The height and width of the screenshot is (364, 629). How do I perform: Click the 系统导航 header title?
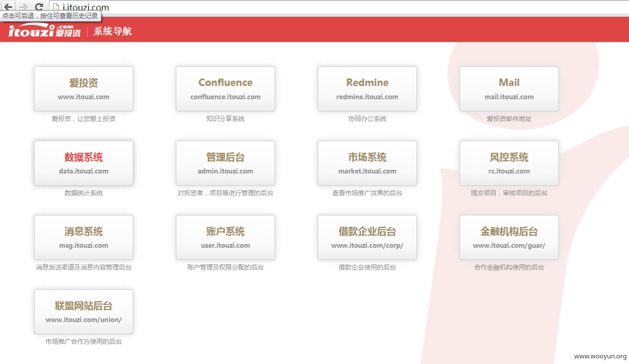(113, 31)
